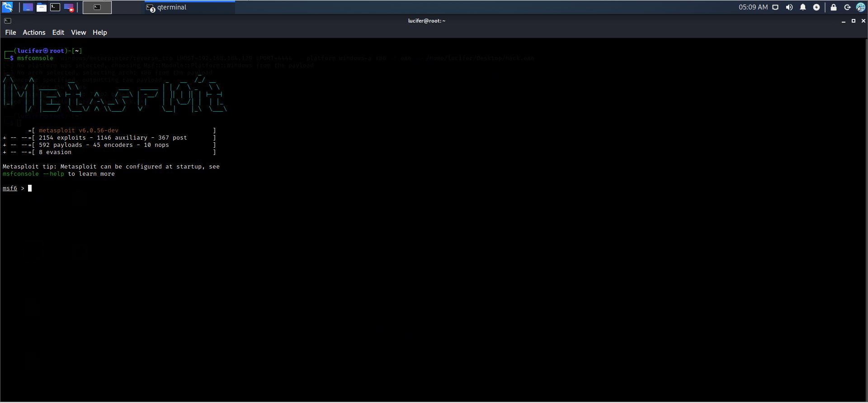Screen dimensions: 868x403
Task: Launch the terminal emulator from the panel
Action: point(55,7)
